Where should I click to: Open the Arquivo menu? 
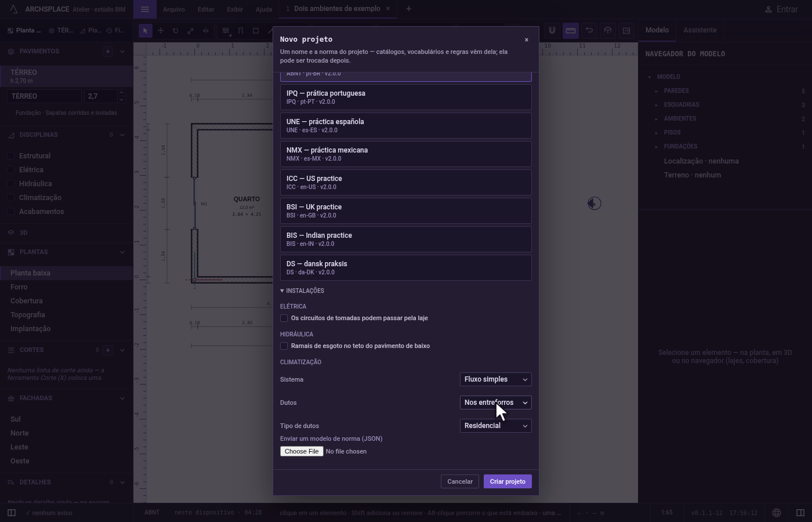point(173,9)
